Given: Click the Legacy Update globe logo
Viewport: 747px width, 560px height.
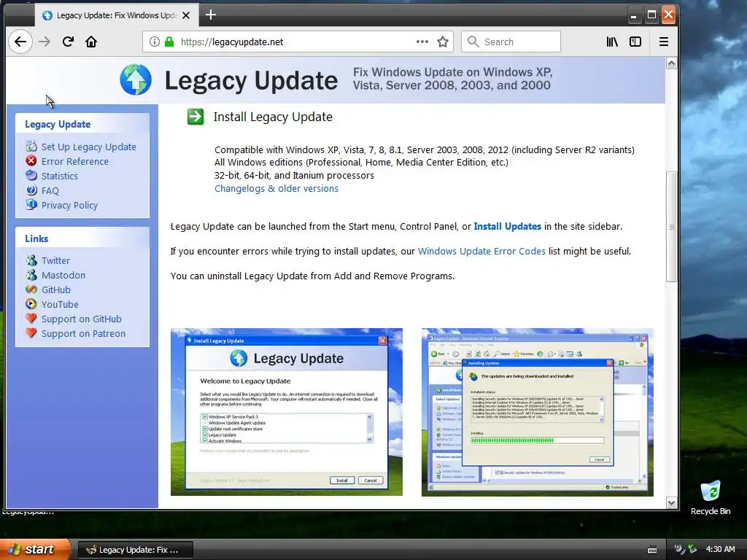Looking at the screenshot, I should [136, 79].
